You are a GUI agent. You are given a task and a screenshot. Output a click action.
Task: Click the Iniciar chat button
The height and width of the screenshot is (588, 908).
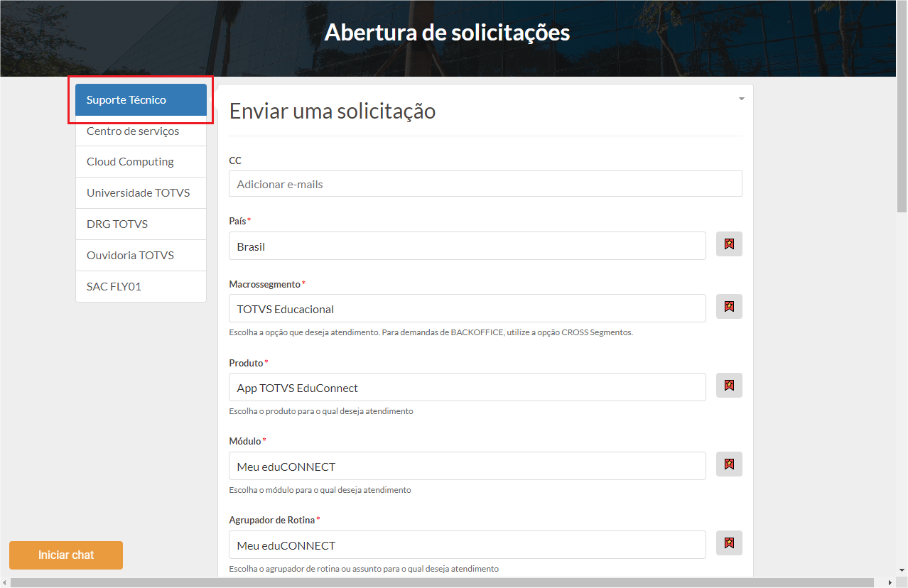[x=66, y=555]
